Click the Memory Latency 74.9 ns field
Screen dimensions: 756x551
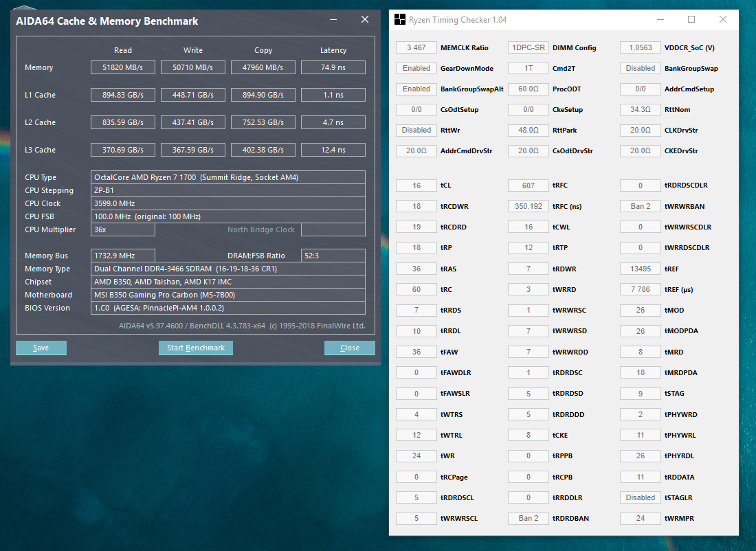[333, 67]
